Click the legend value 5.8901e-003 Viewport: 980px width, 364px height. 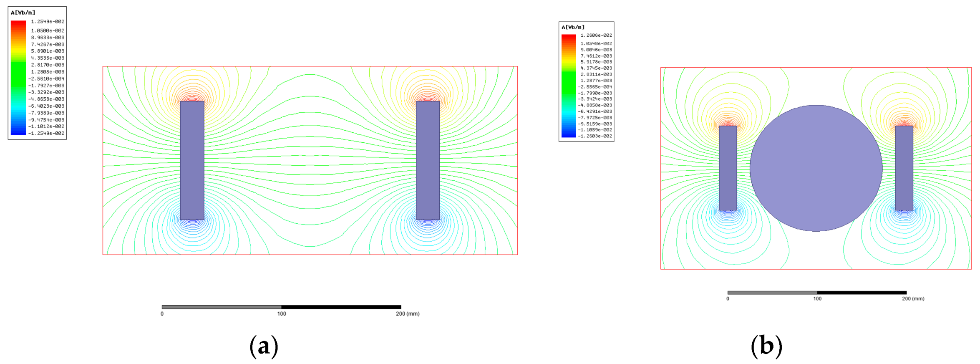[48, 51]
